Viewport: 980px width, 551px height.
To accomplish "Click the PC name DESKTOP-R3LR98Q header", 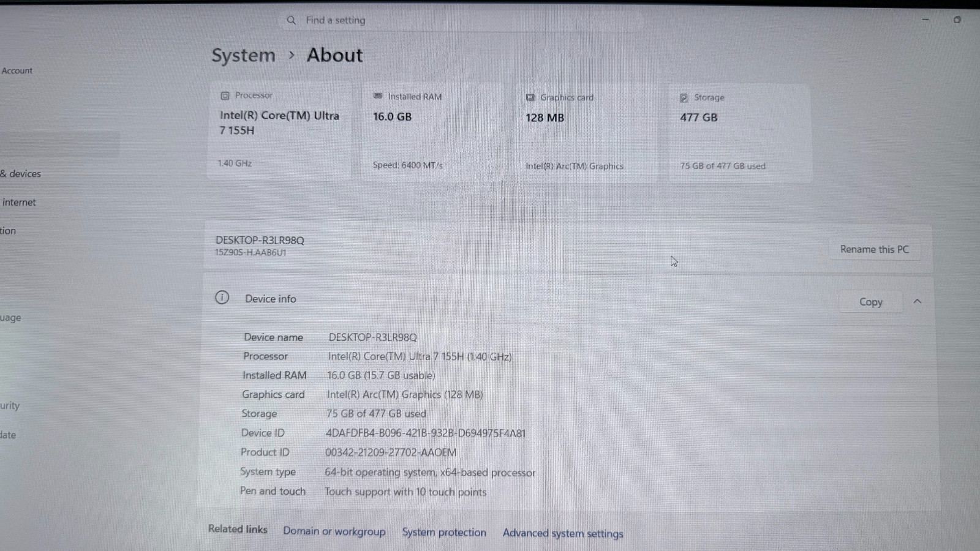I will (260, 240).
